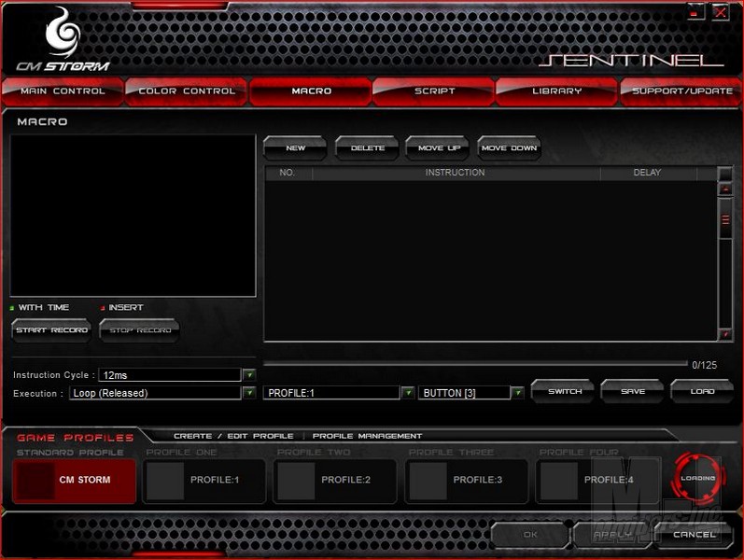Switch to the Color Control tab

[186, 91]
